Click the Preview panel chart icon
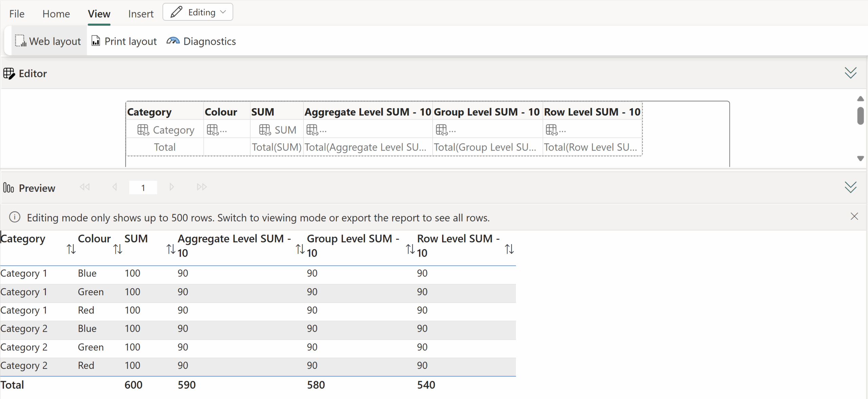Screen dimensions: 868x399 click(8, 188)
